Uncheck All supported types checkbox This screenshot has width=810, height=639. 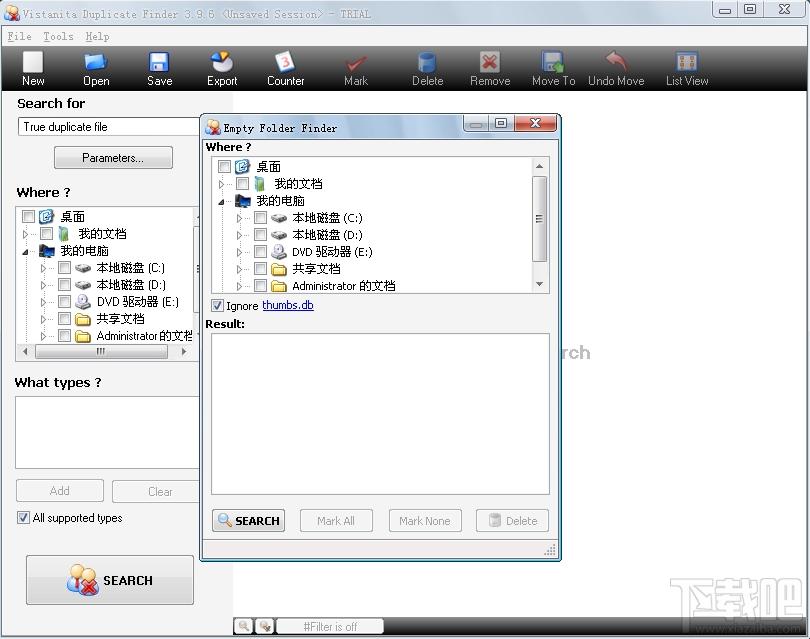point(23,518)
